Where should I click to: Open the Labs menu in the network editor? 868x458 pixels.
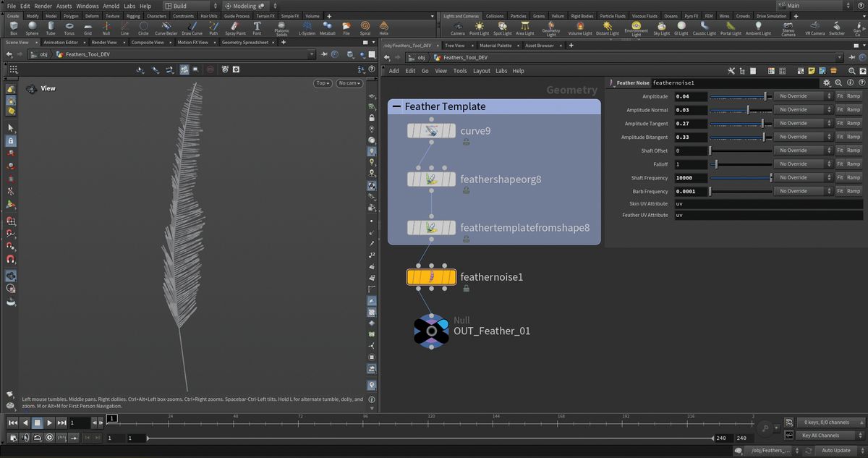click(x=501, y=70)
